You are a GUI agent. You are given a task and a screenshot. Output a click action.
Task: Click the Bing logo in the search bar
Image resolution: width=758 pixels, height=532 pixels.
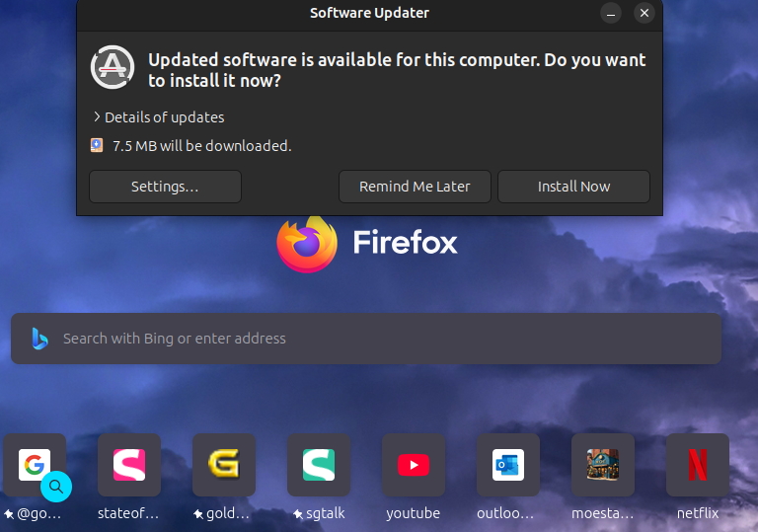[39, 339]
